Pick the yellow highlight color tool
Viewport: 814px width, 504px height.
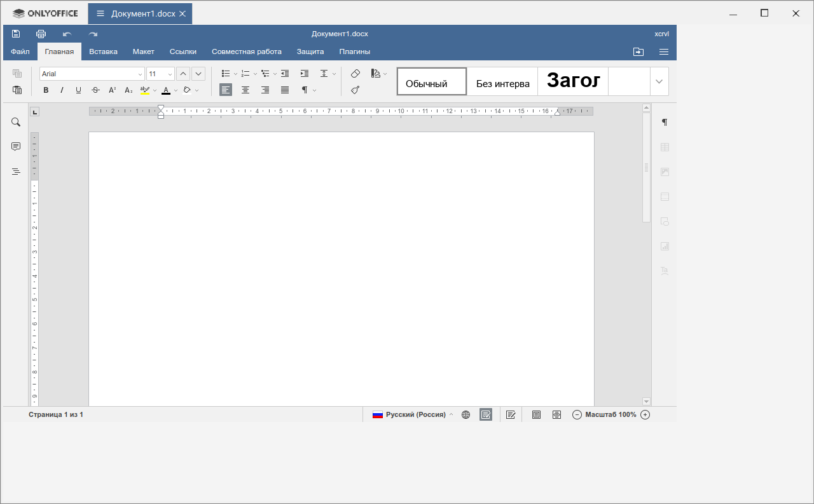[145, 90]
